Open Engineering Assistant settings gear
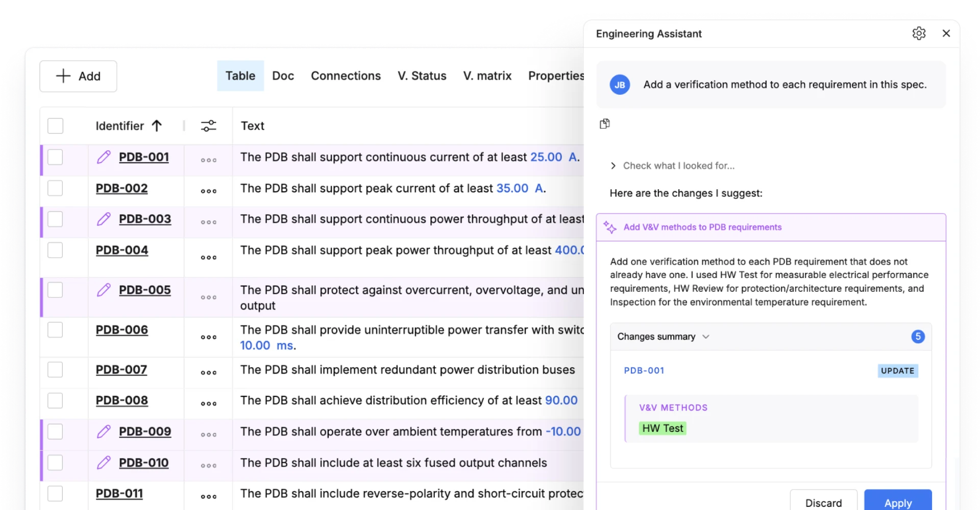Image resolution: width=980 pixels, height=510 pixels. pos(919,34)
